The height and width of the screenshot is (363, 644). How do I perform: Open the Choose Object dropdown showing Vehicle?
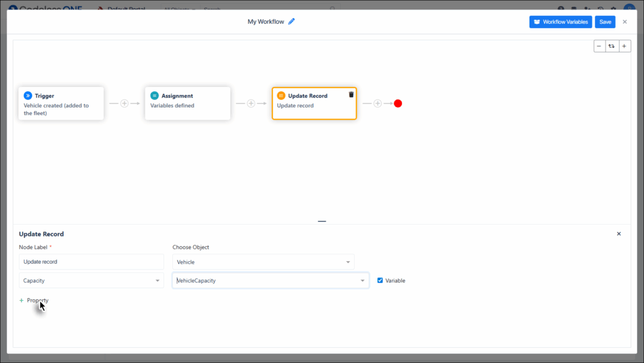pyautogui.click(x=263, y=262)
